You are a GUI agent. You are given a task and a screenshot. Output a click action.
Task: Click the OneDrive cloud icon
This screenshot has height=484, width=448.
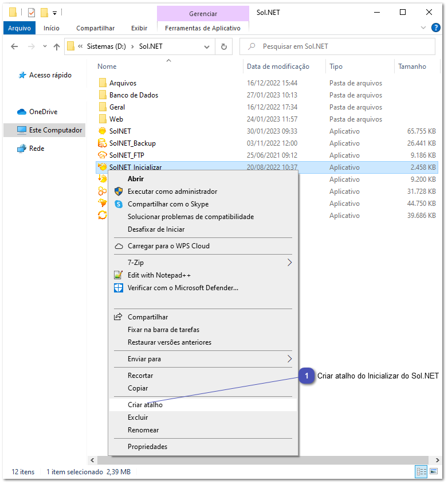coord(22,112)
